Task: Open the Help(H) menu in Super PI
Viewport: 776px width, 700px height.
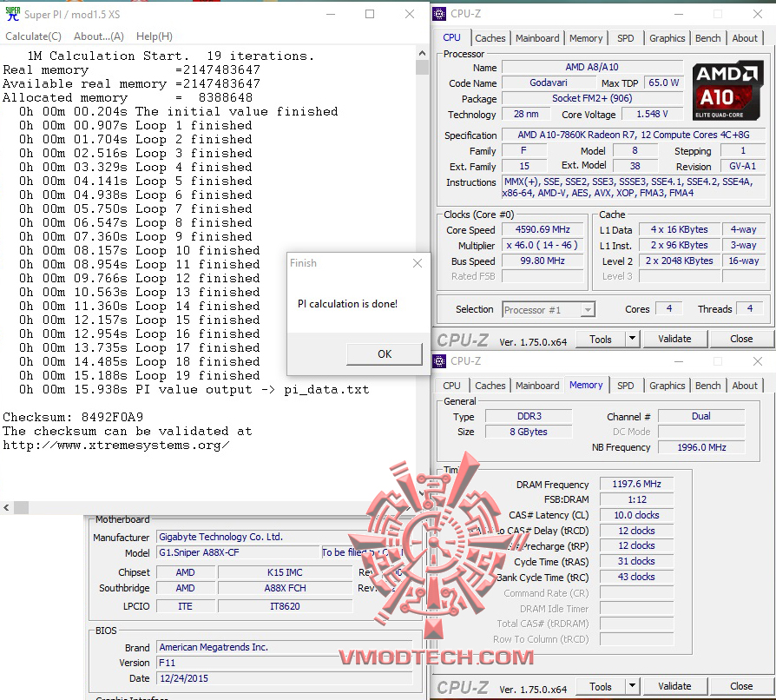Action: (155, 36)
